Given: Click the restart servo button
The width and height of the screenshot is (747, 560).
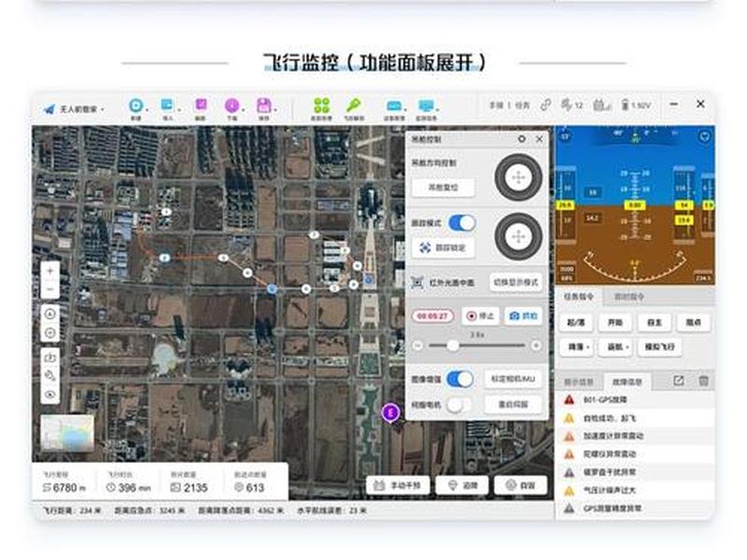Looking at the screenshot, I should tap(513, 404).
